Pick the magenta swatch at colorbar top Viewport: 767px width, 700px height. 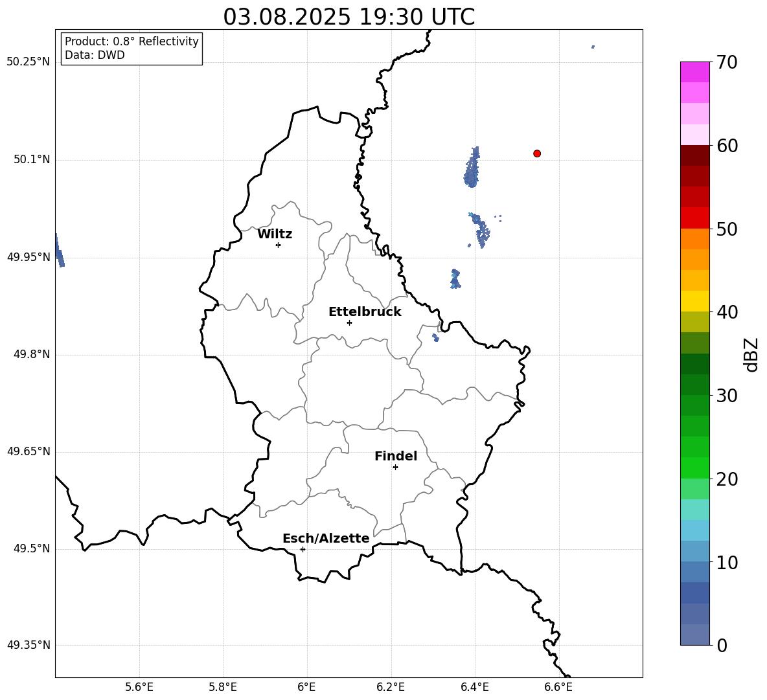[x=694, y=73]
